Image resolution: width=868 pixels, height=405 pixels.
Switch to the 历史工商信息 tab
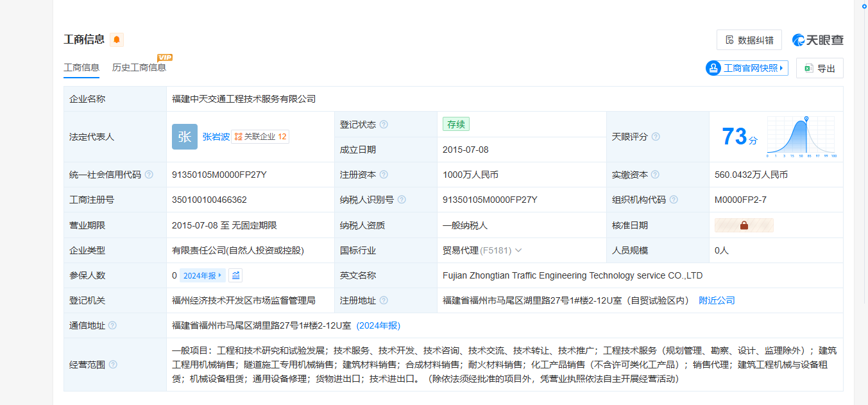pyautogui.click(x=139, y=67)
